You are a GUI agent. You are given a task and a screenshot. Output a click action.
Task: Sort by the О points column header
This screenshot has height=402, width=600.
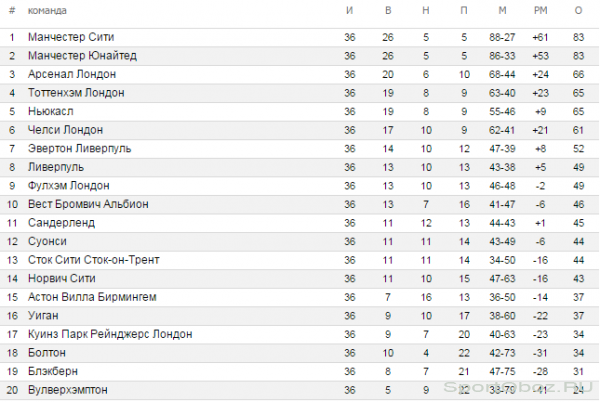tap(579, 11)
